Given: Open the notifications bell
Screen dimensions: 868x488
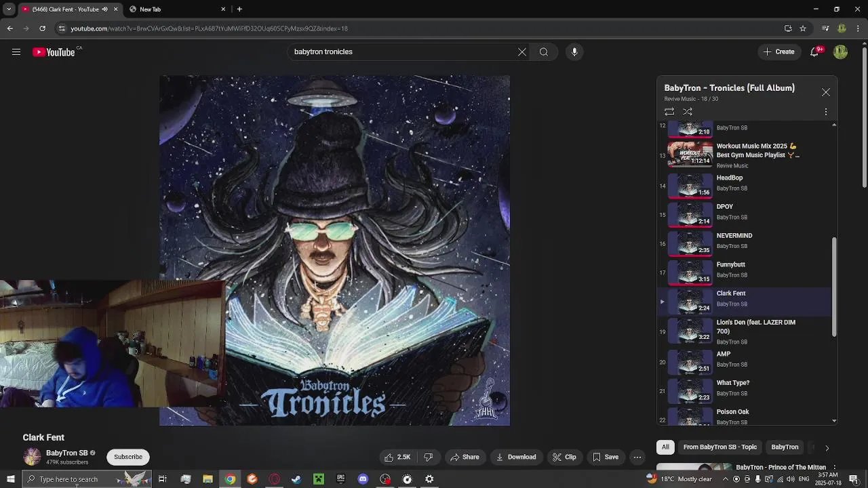Looking at the screenshot, I should coord(815,52).
